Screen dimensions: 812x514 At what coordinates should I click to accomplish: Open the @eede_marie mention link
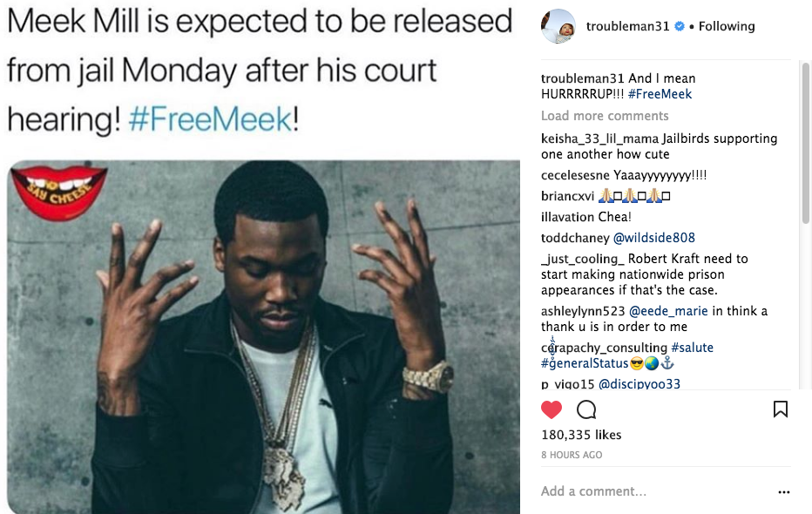pos(668,310)
